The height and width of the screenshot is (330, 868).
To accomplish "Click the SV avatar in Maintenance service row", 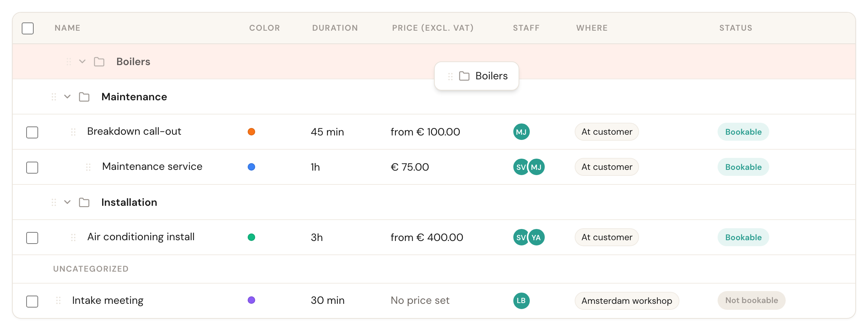I will click(x=520, y=167).
